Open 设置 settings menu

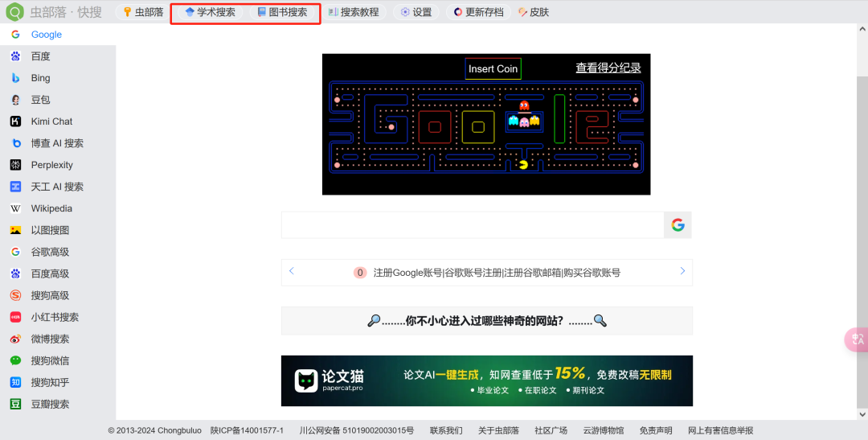[416, 12]
